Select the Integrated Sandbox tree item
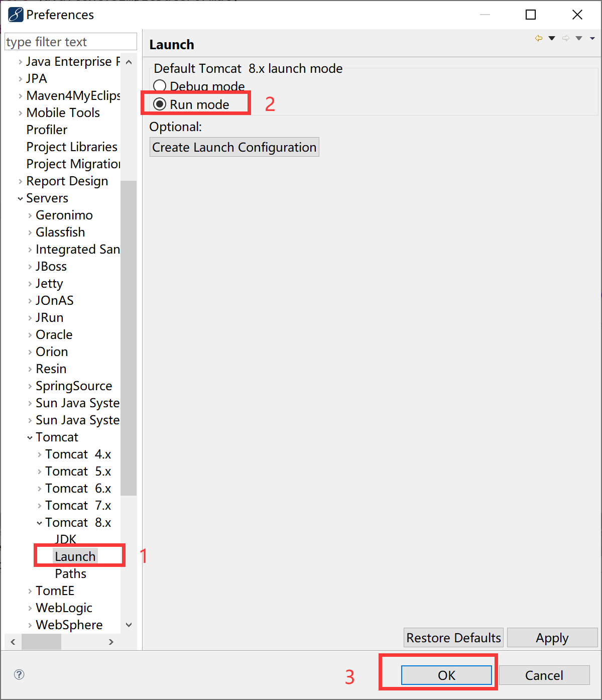 coord(78,249)
